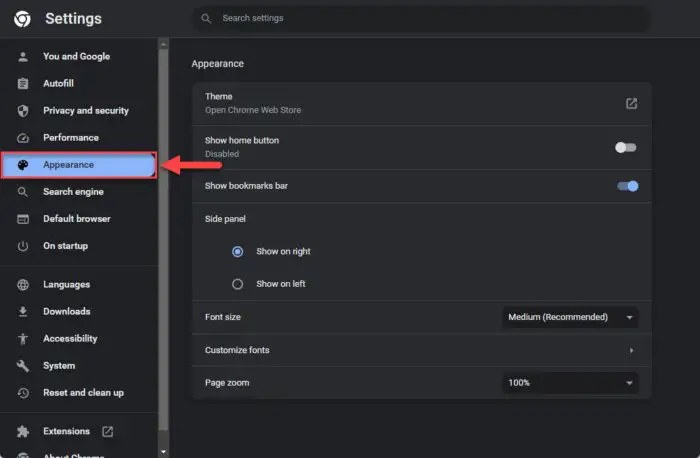Image resolution: width=700 pixels, height=458 pixels.
Task: Click the Search engine magnifier icon
Action: point(22,192)
